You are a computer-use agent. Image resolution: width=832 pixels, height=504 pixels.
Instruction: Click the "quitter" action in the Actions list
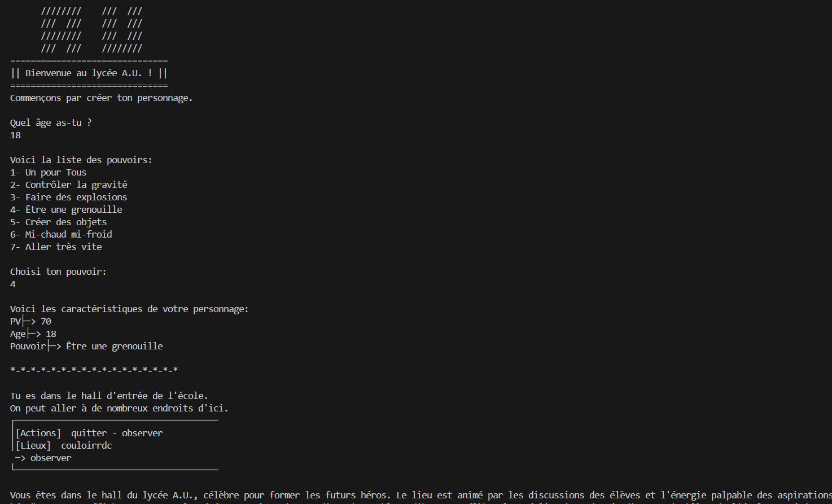(89, 433)
